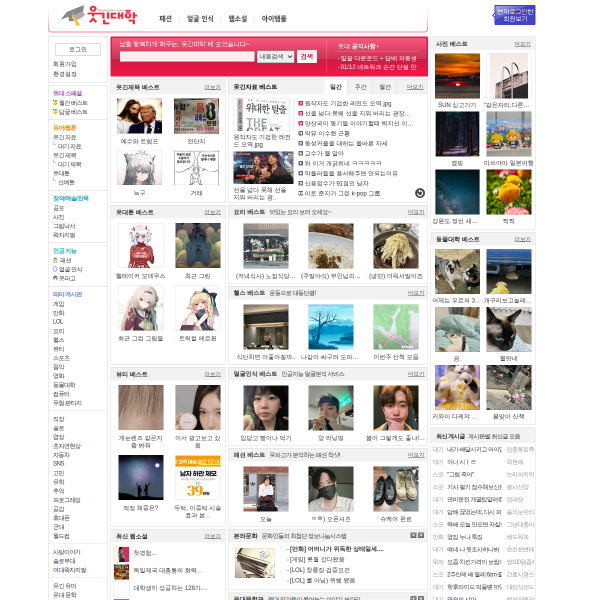Open 웹소설 in top navigation
600x600 pixels.
(238, 18)
